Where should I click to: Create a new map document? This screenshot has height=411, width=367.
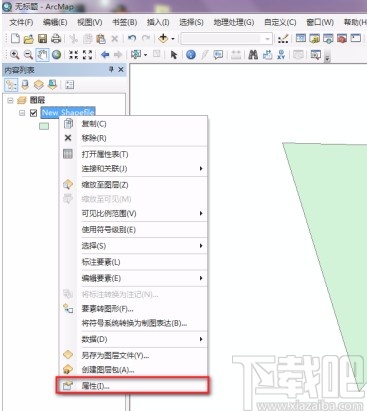pyautogui.click(x=15, y=39)
